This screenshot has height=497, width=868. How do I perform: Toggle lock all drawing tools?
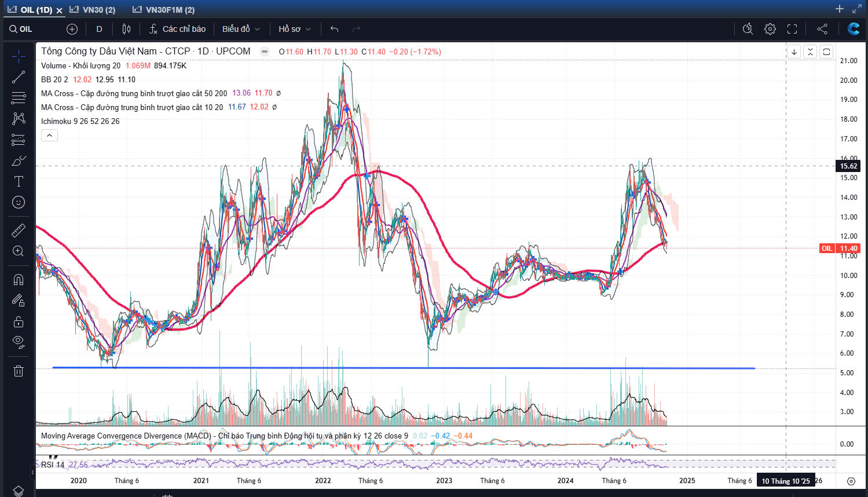click(x=19, y=321)
